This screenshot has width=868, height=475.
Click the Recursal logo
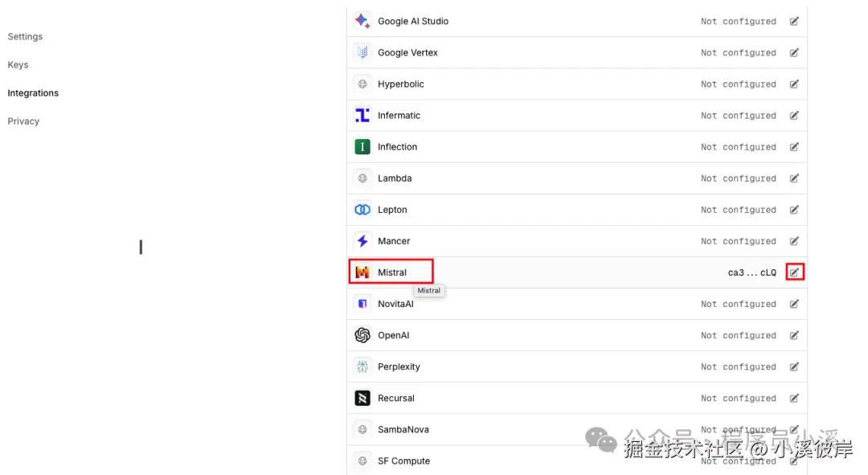362,398
